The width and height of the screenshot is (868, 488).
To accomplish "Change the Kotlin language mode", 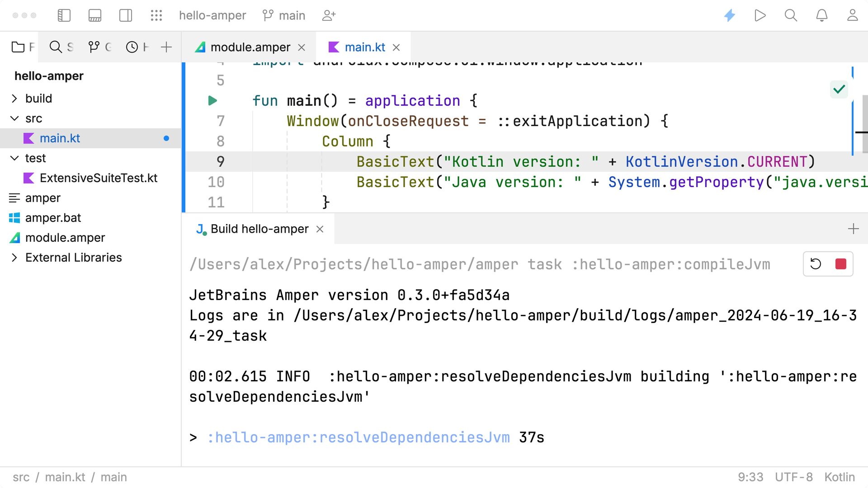I will point(840,477).
